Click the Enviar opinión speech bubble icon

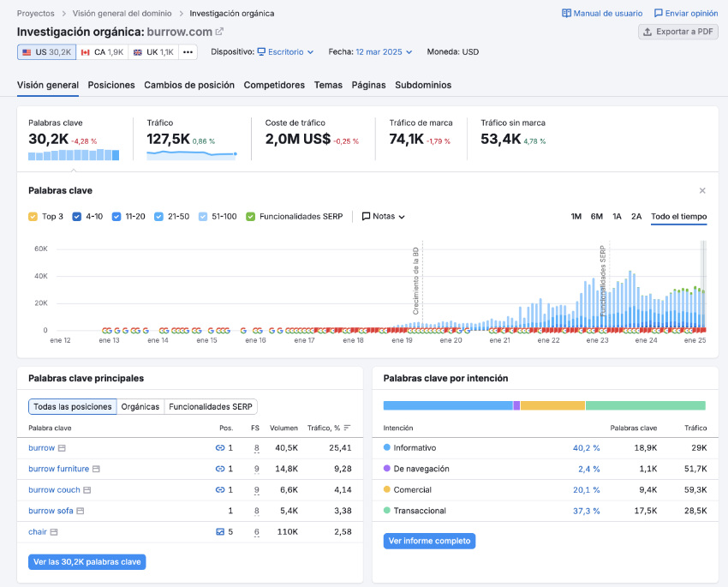(x=659, y=13)
